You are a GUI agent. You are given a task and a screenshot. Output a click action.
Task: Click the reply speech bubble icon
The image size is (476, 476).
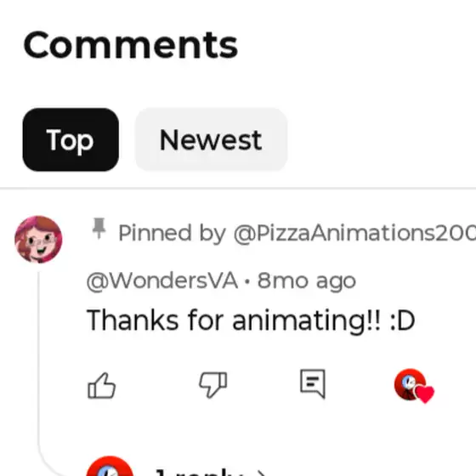(x=313, y=383)
